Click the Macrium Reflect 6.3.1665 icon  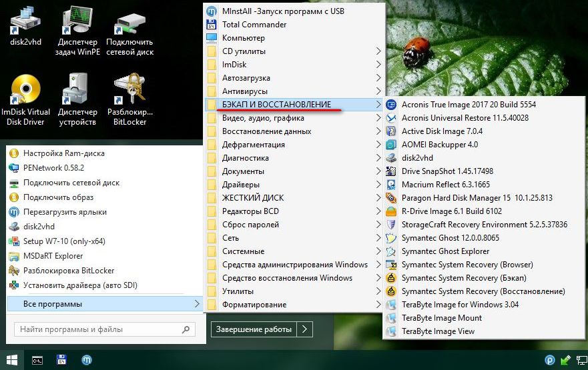click(391, 185)
